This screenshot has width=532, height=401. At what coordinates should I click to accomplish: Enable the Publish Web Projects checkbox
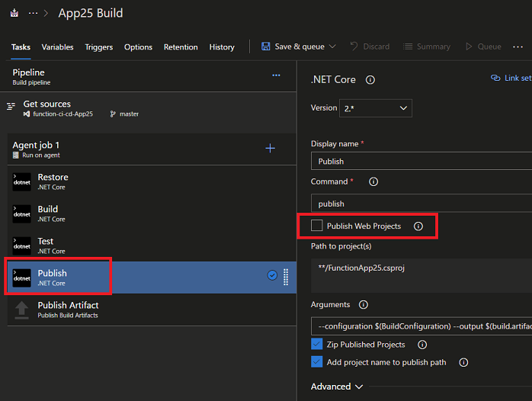(x=317, y=226)
